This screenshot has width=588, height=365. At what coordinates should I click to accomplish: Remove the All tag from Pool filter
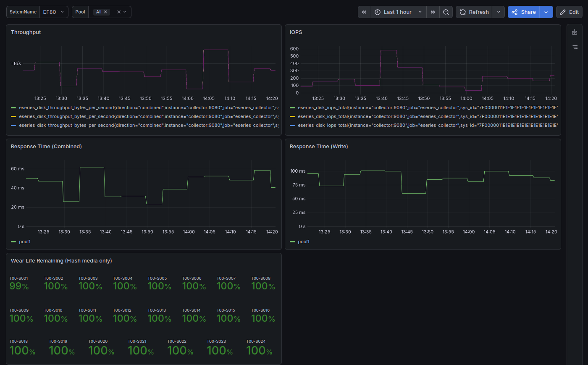(x=105, y=12)
